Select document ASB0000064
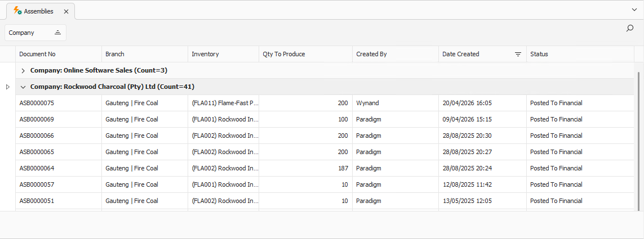This screenshot has width=644, height=239. pyautogui.click(x=37, y=169)
